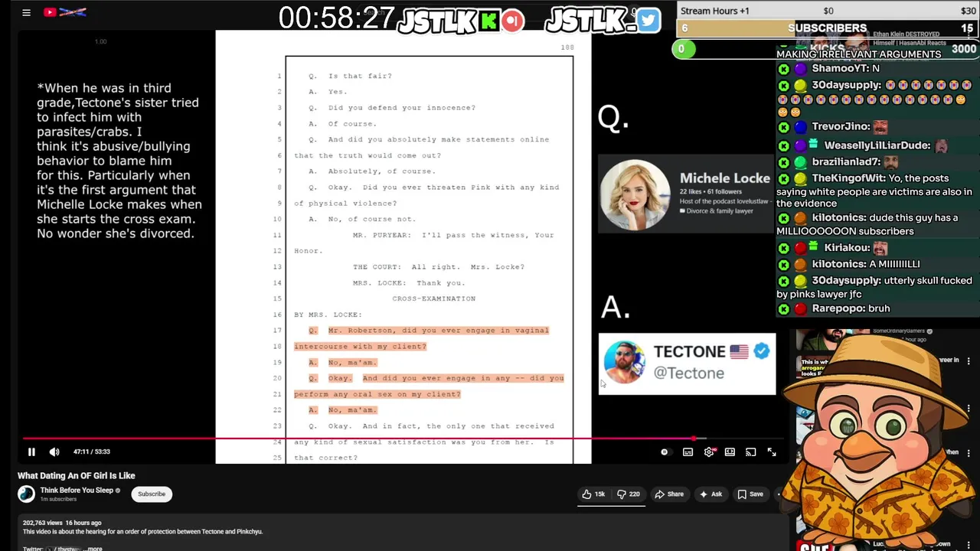Viewport: 980px width, 551px height.
Task: Click the SUBSCRIBERS goal progress bar
Action: pyautogui.click(x=828, y=28)
